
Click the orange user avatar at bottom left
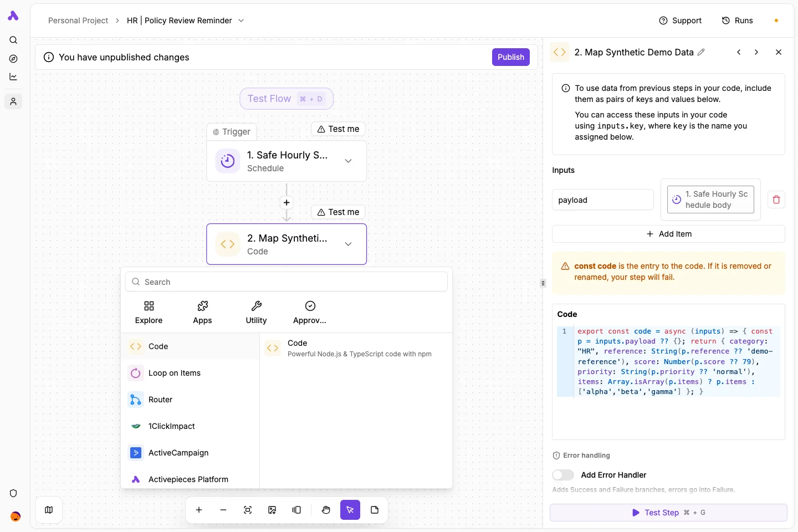click(x=16, y=516)
